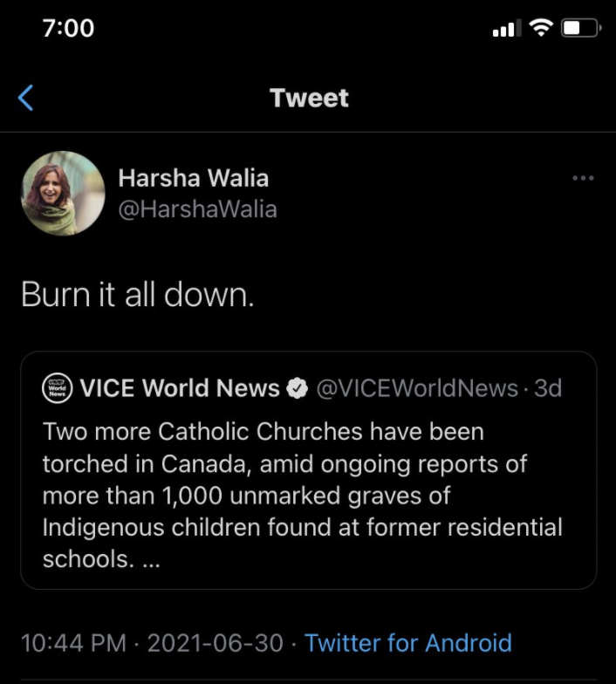Image resolution: width=616 pixels, height=684 pixels.
Task: Tap the 7:00 clock in status bar
Action: 68,28
